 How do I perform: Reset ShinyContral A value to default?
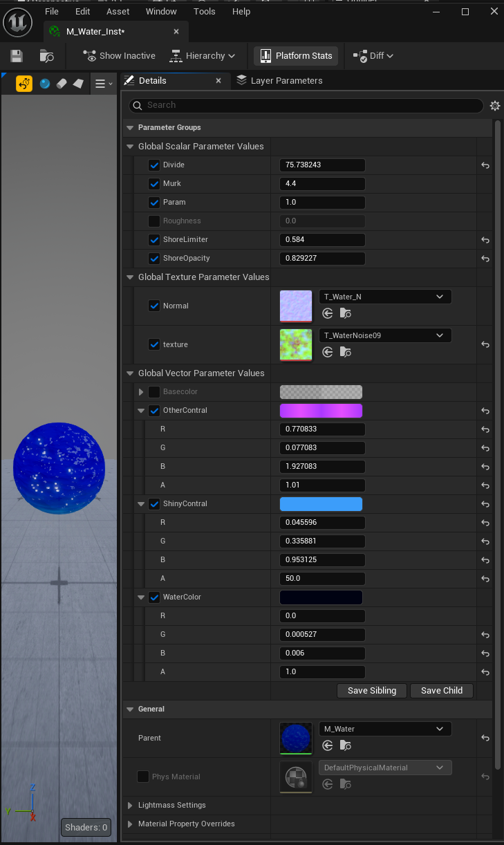(x=485, y=579)
